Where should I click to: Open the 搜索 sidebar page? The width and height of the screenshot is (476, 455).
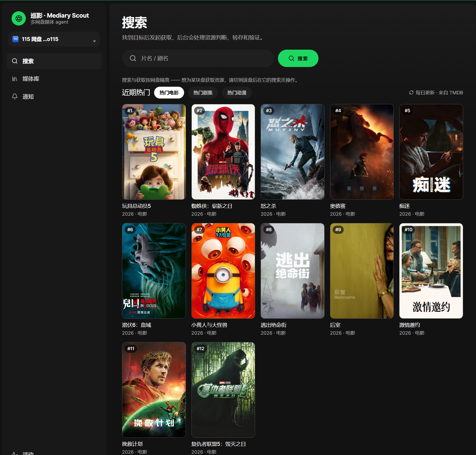[x=54, y=61]
